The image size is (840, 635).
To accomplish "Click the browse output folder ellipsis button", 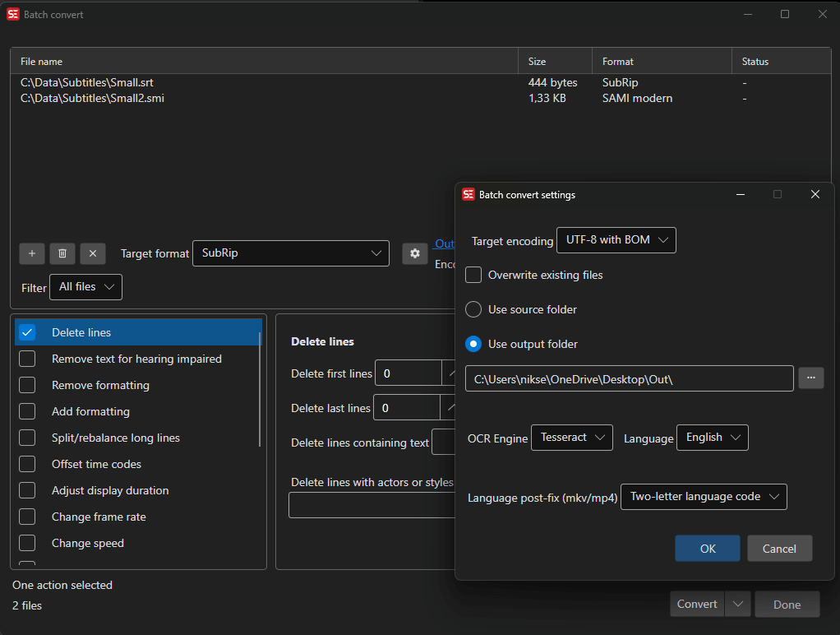I will [x=810, y=378].
